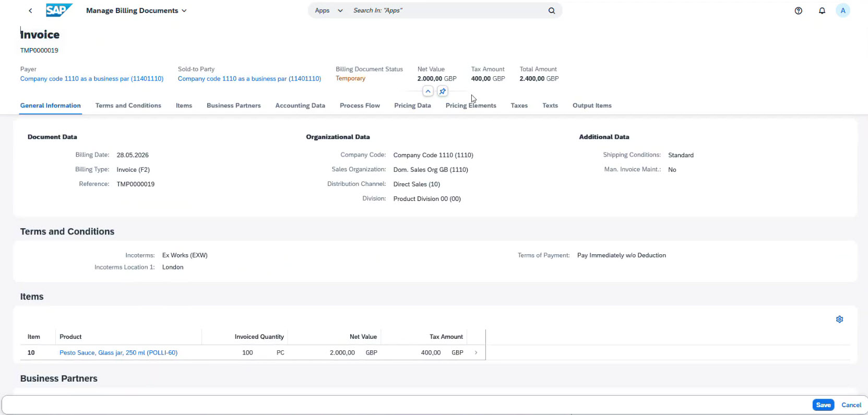This screenshot has height=415, width=868.
Task: Switch to the Texts tab
Action: [550, 105]
